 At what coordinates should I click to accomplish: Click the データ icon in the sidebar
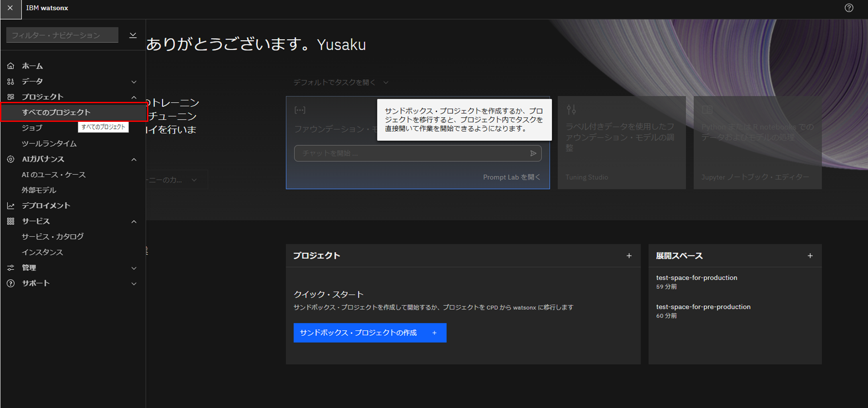(x=11, y=82)
